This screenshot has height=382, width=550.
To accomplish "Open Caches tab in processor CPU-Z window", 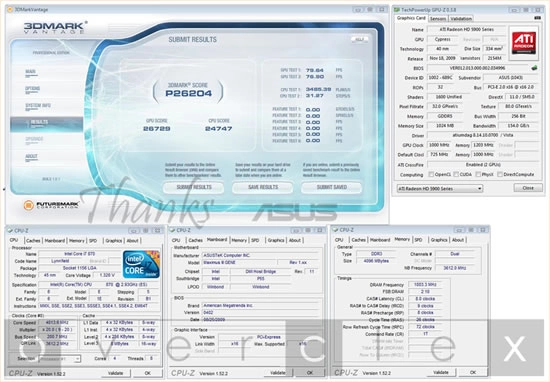I will (33, 241).
